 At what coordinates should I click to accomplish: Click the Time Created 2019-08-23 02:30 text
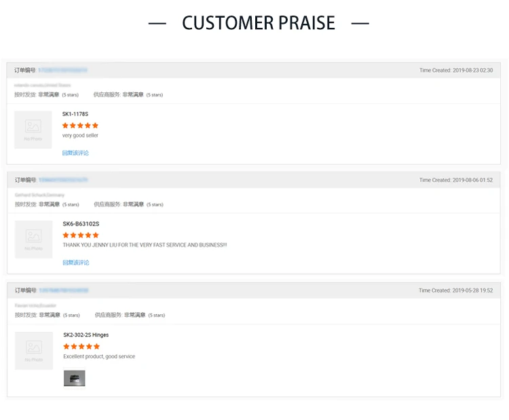456,71
